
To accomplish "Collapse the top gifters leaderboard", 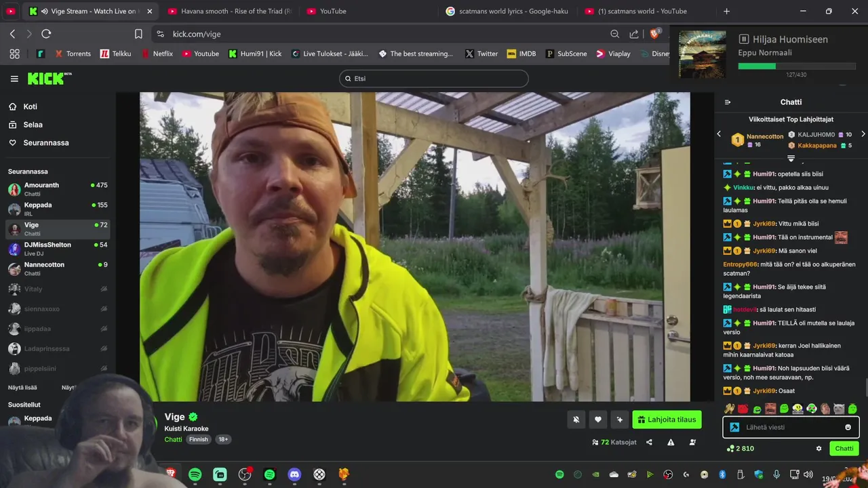I will point(791,158).
